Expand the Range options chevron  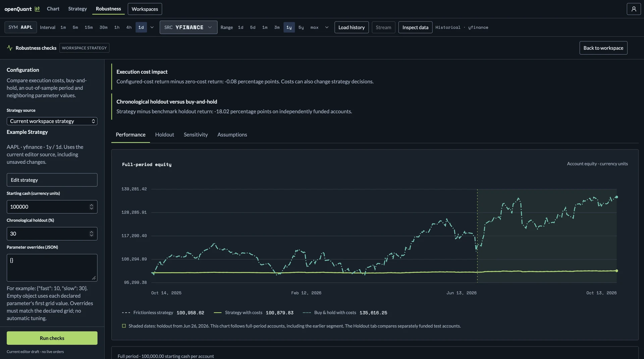(327, 28)
